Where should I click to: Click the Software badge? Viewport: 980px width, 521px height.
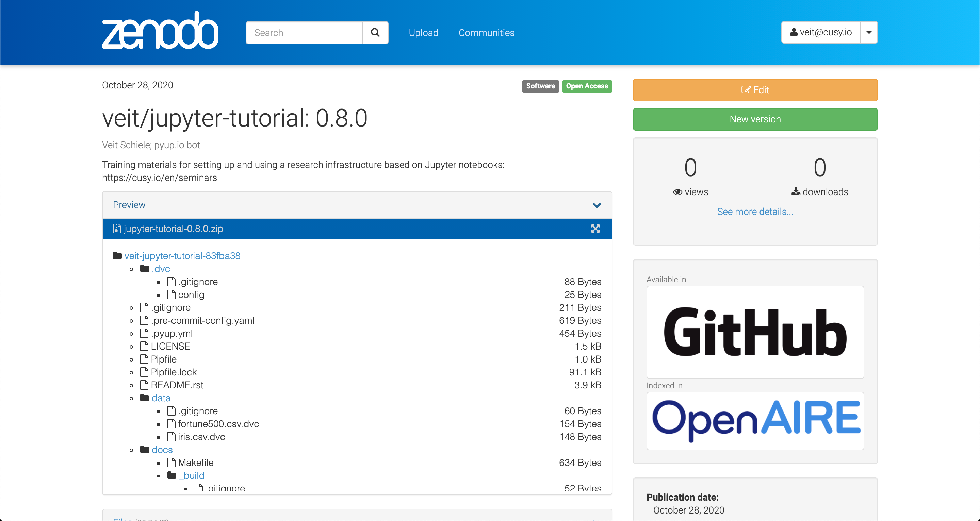point(540,86)
